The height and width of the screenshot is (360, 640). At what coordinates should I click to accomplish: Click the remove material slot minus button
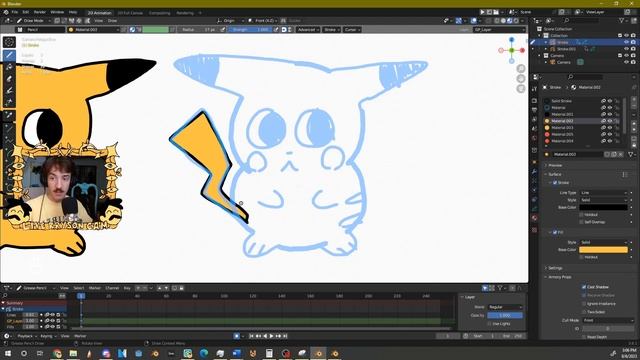[634, 107]
